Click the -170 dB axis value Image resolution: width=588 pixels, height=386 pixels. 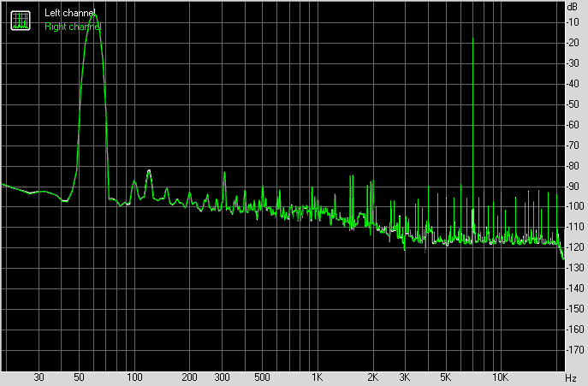(x=575, y=350)
